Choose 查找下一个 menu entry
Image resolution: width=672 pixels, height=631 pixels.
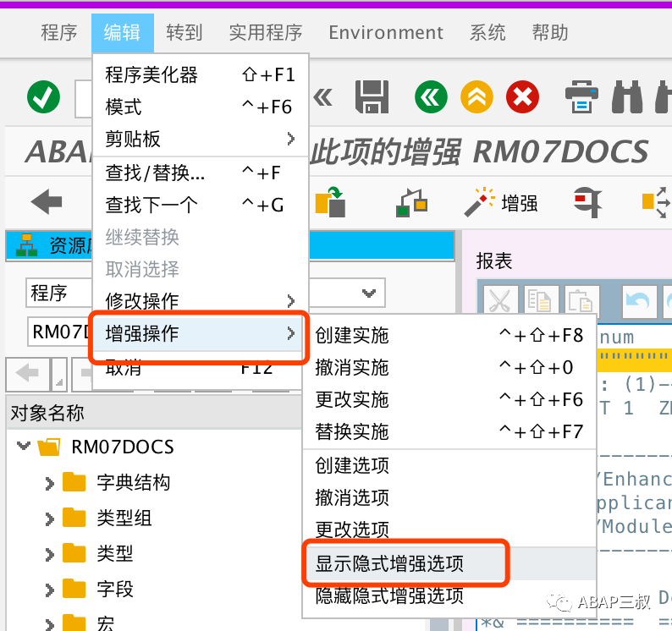click(x=201, y=206)
